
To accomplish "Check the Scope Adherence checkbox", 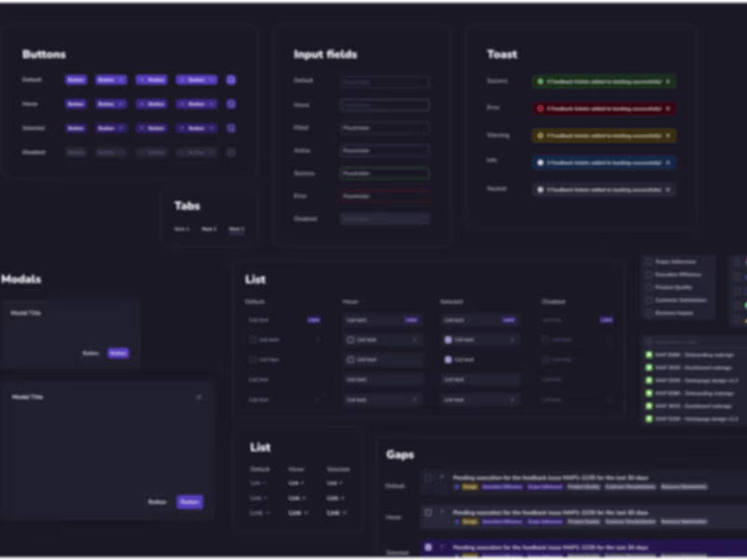I will pos(648,261).
